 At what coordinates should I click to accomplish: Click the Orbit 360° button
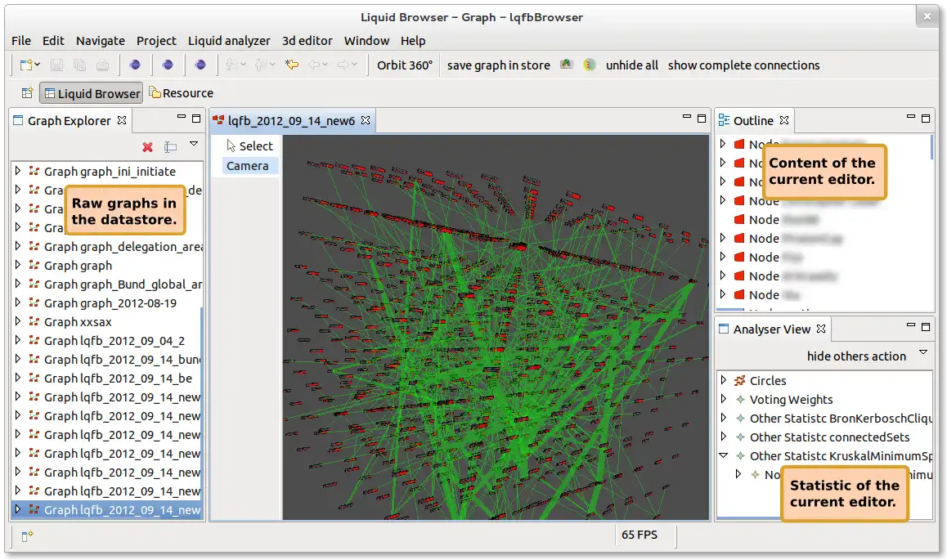(405, 65)
